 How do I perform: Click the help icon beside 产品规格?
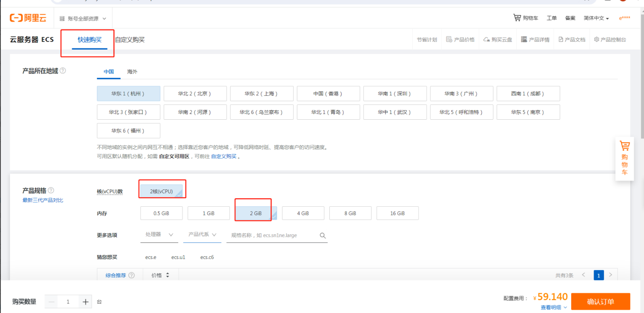click(x=51, y=190)
